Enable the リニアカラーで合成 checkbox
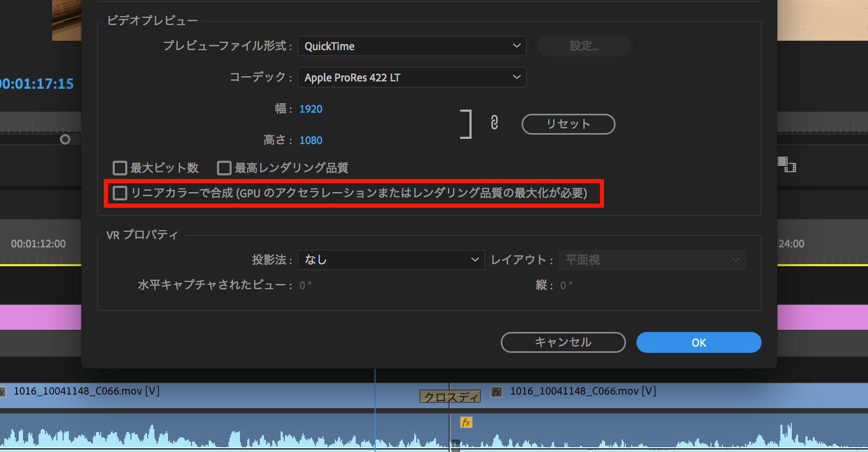The image size is (868, 452). tap(120, 193)
